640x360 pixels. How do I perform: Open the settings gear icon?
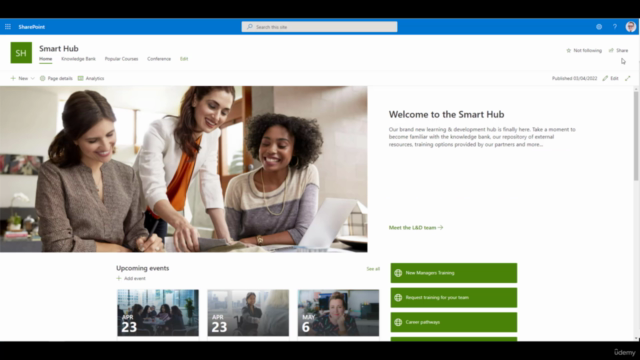coord(599,27)
